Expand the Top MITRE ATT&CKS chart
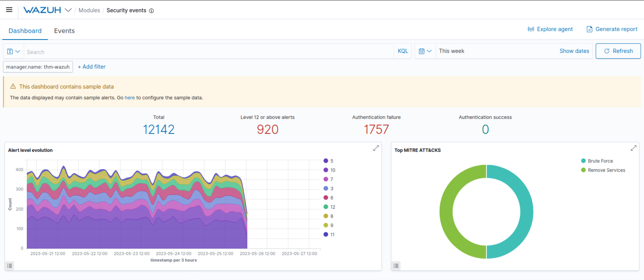The width and height of the screenshot is (644, 280). tap(633, 148)
